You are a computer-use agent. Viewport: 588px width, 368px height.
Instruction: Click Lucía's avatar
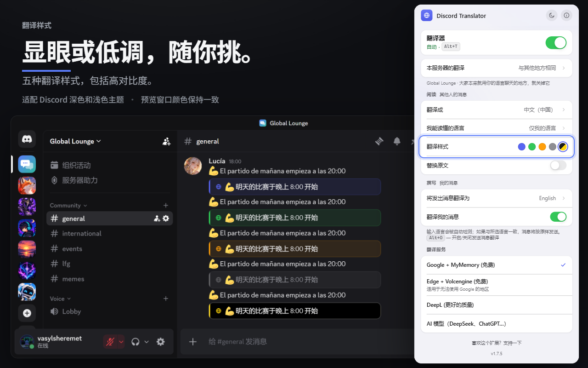[x=193, y=166]
